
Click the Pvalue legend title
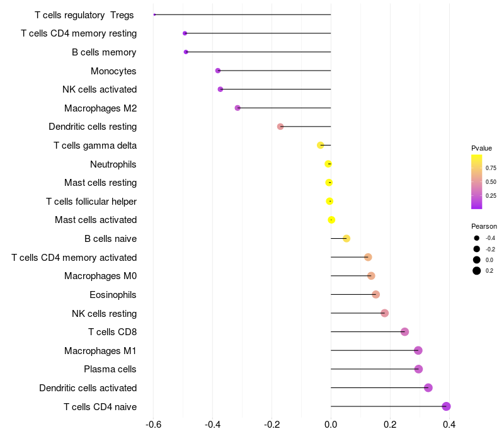point(481,148)
